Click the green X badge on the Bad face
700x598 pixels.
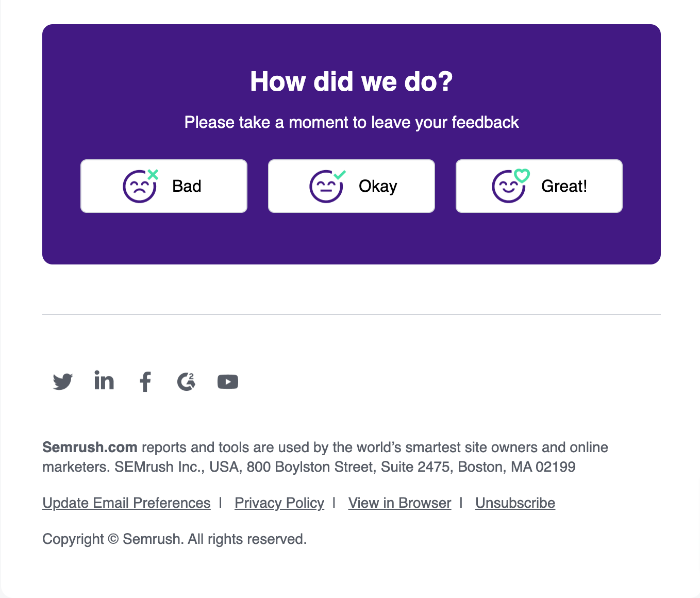(152, 174)
